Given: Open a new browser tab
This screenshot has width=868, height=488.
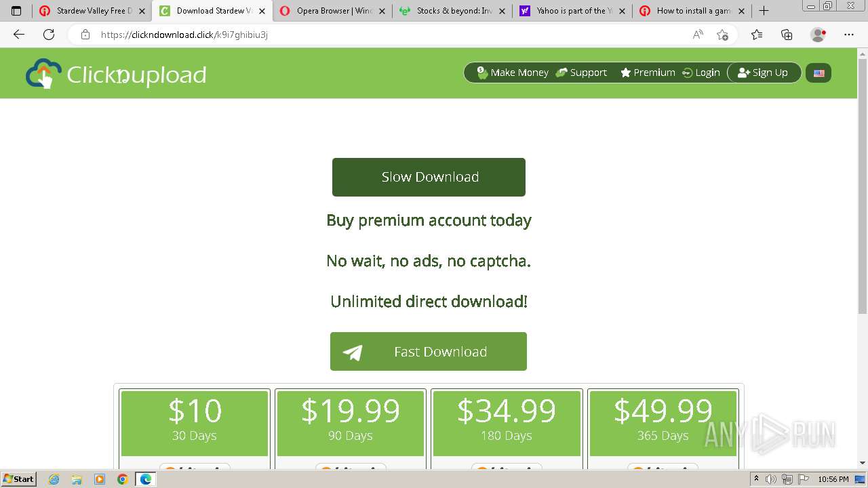Looking at the screenshot, I should (x=764, y=11).
